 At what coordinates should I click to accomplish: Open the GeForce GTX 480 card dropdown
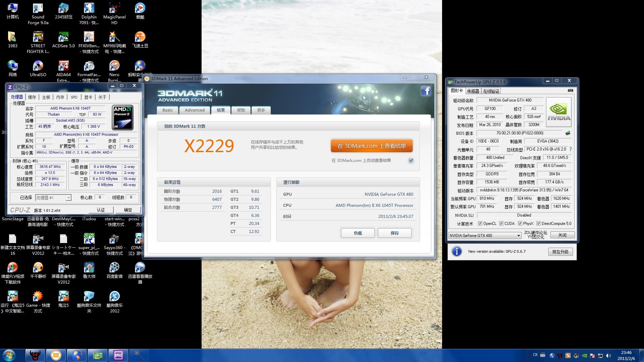pos(485,236)
